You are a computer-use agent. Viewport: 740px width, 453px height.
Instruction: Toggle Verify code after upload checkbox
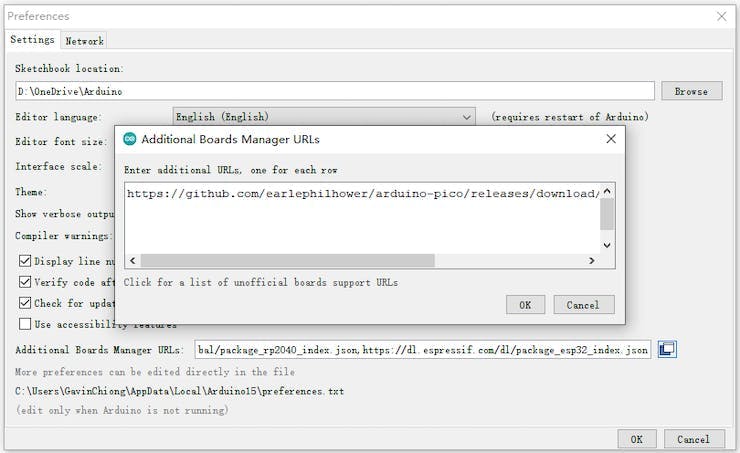pyautogui.click(x=25, y=282)
